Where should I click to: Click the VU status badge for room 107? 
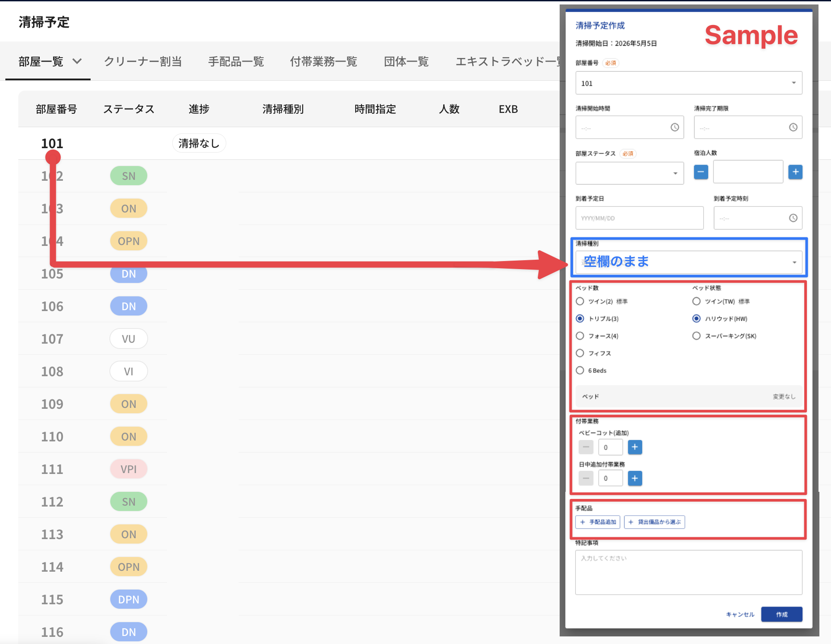129,339
